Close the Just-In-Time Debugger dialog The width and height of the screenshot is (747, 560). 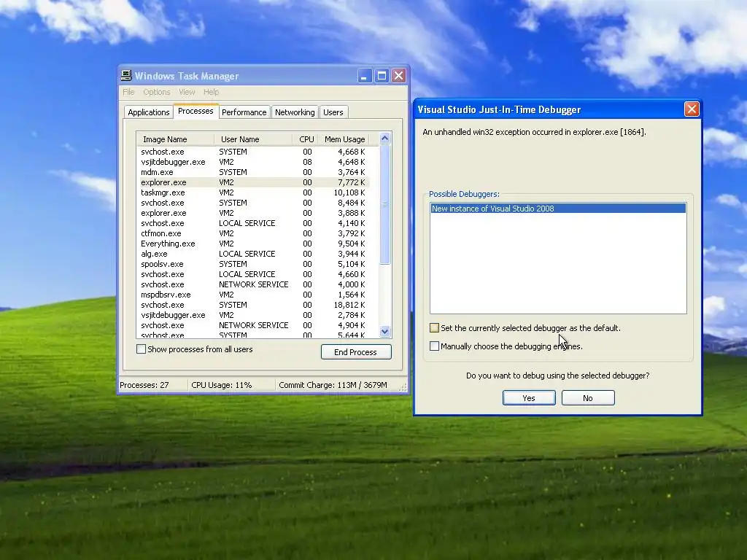[x=692, y=109]
